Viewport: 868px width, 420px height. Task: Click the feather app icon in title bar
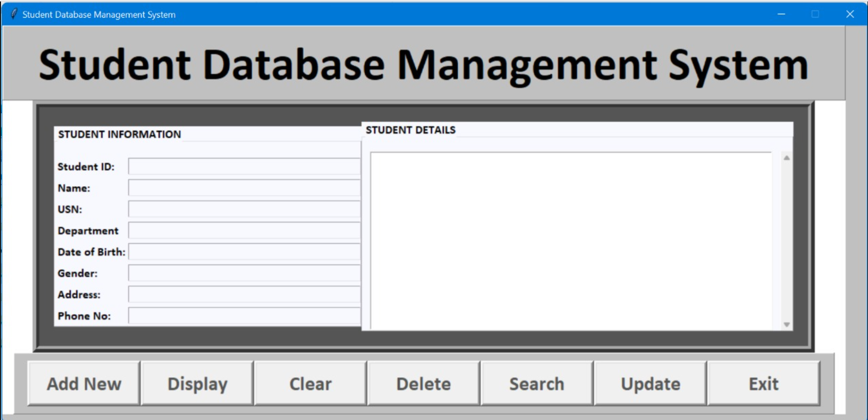[14, 14]
